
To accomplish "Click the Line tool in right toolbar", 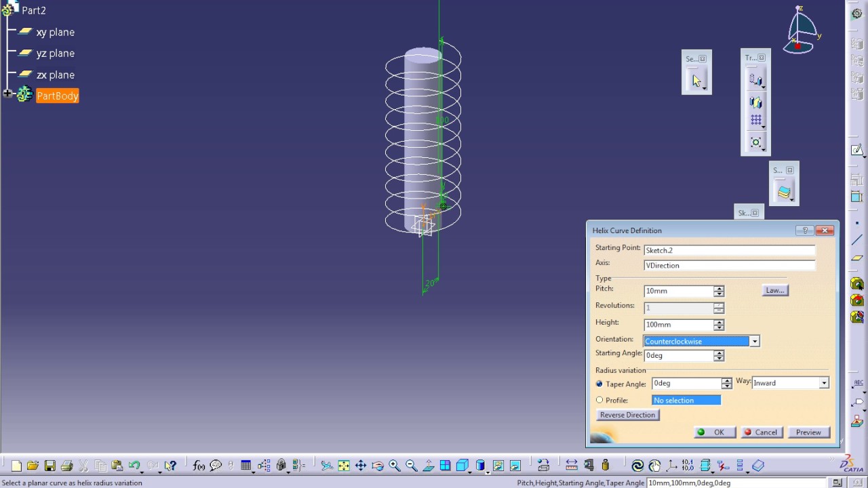I will pos(857,240).
